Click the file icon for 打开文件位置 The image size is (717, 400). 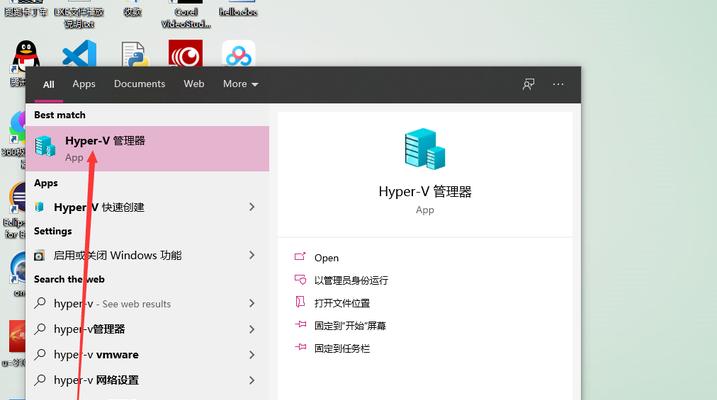[x=300, y=302]
